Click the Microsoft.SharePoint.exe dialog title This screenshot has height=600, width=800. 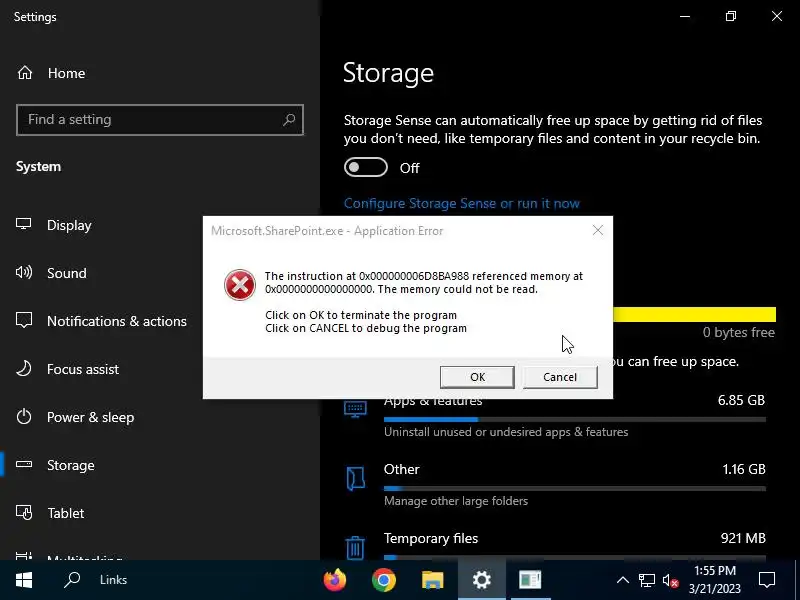(327, 231)
